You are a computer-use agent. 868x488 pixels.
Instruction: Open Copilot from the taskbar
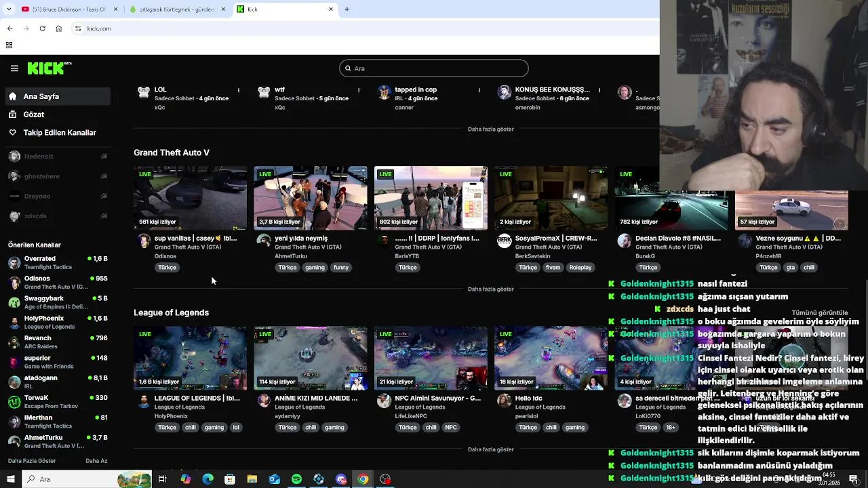coord(185,479)
